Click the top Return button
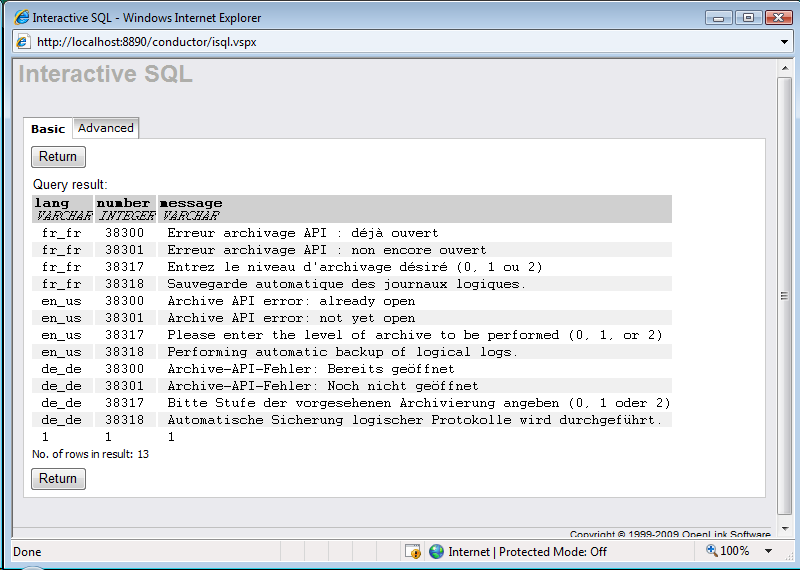Screen dimensions: 800x570 (x=58, y=157)
